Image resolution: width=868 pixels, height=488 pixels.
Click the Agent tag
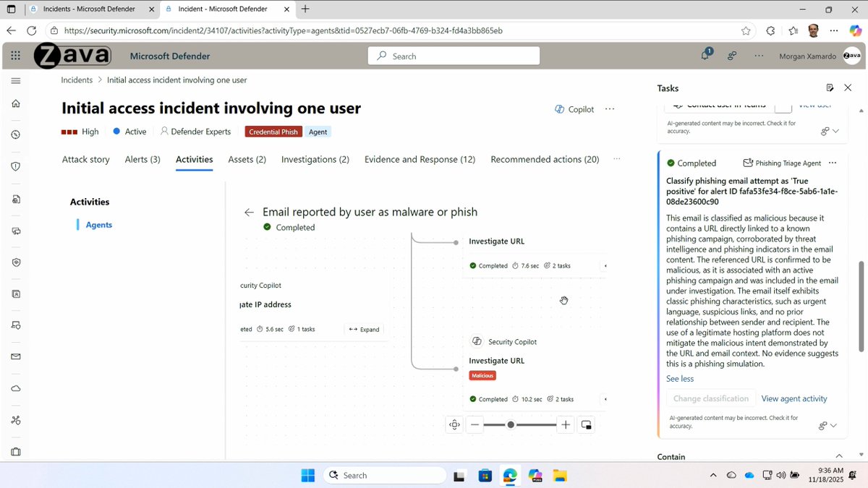(318, 132)
